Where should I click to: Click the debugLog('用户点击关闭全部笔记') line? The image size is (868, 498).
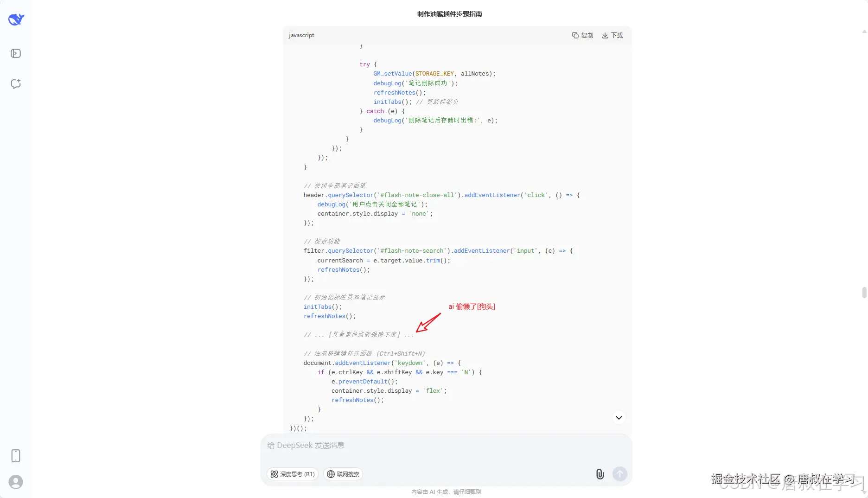(373, 204)
